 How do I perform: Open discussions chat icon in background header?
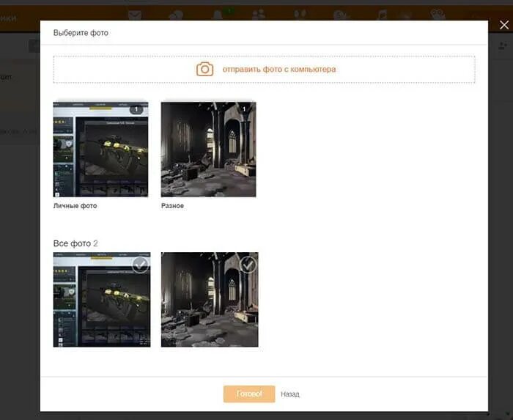(176, 15)
